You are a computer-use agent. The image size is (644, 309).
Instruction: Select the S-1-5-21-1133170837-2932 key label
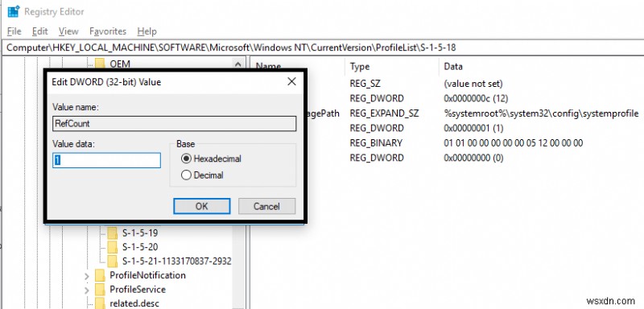[176, 261]
